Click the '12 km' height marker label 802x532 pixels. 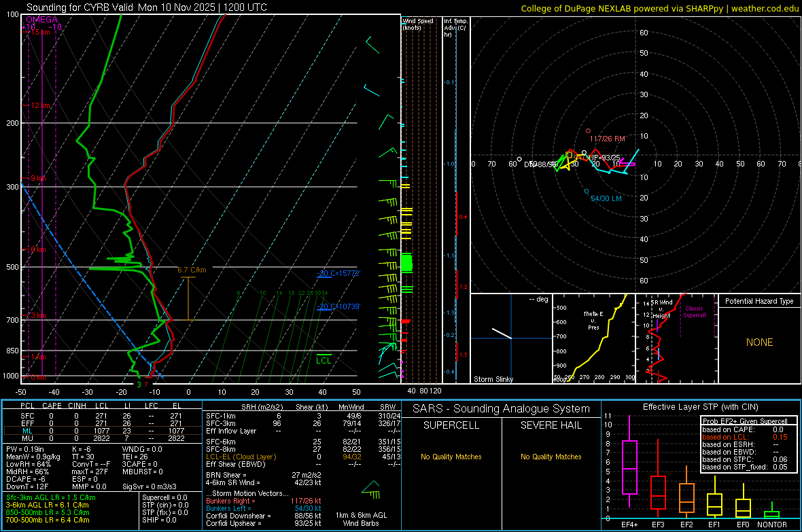[40, 105]
